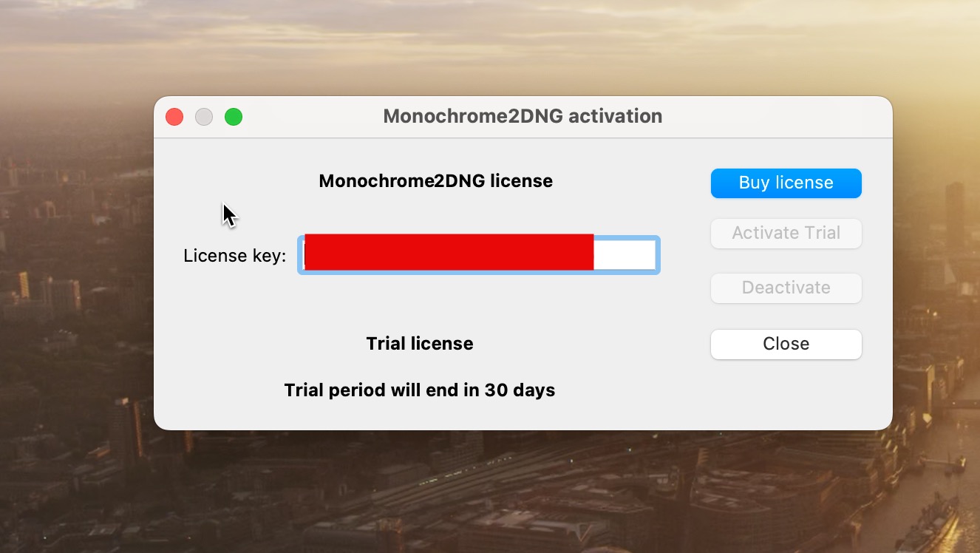Click the Trial license status label
The width and height of the screenshot is (980, 553).
(419, 344)
